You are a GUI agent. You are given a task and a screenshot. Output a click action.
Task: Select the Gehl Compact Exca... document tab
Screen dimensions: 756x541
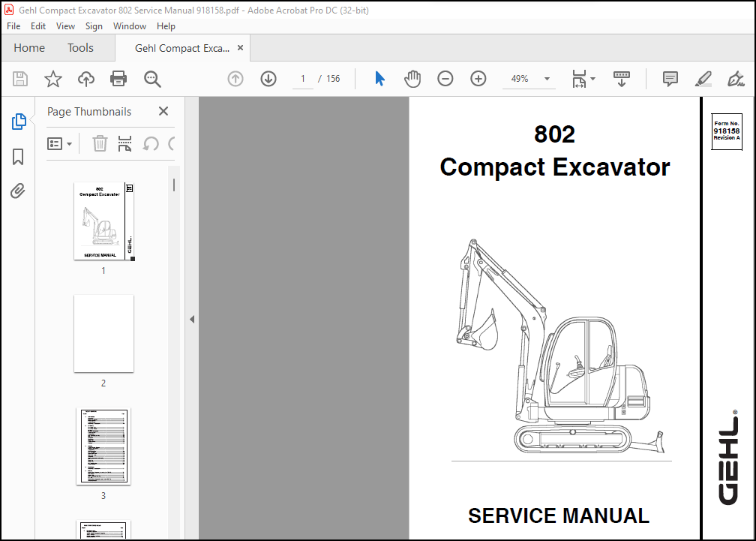pos(182,48)
